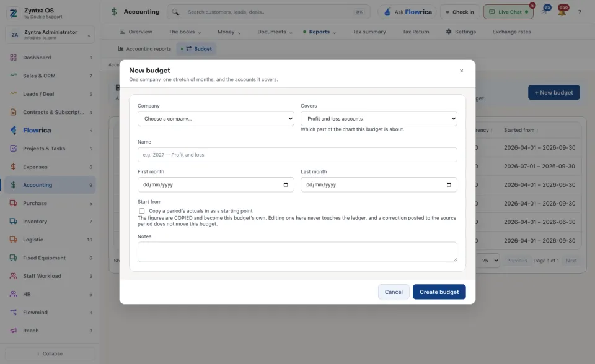
Task: Click the search magnifier icon
Action: click(x=175, y=12)
